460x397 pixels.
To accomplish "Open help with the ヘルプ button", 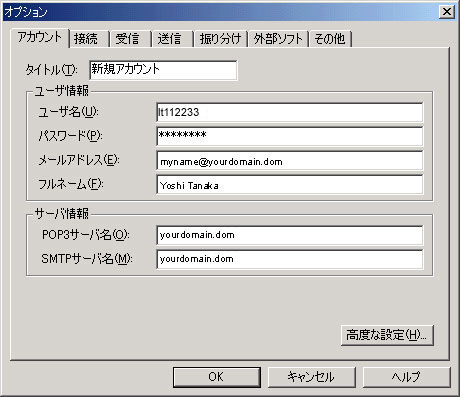I will pyautogui.click(x=406, y=377).
